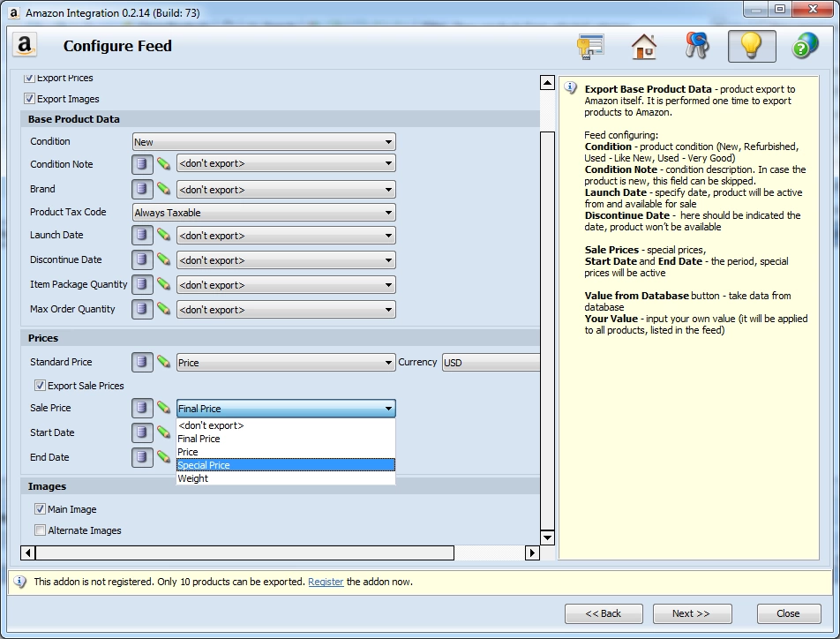Select Final Price in the list

[286, 439]
